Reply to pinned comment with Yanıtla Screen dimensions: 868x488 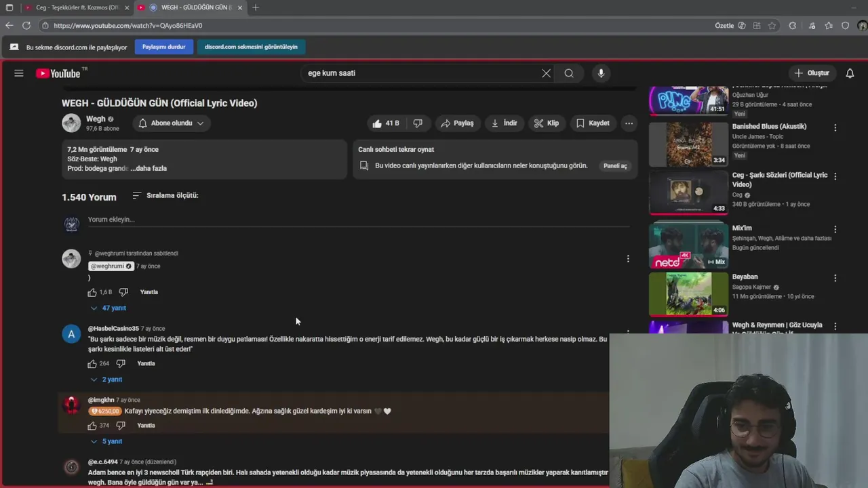click(149, 292)
